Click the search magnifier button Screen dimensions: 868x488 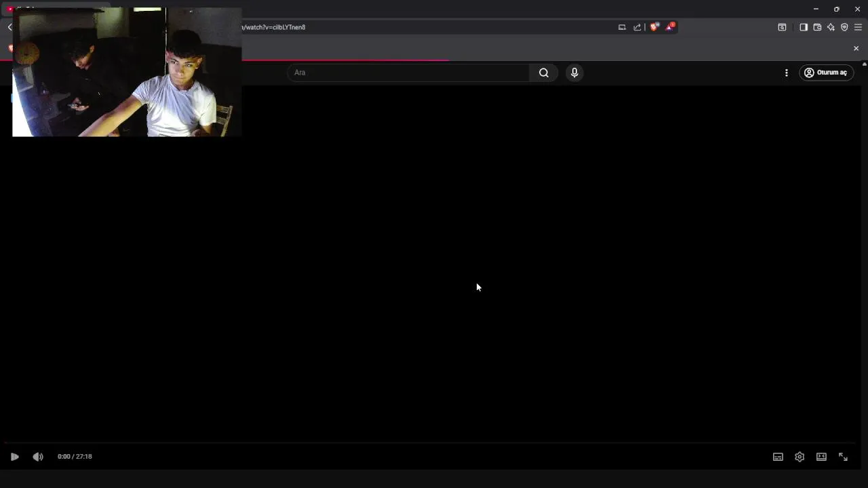pyautogui.click(x=544, y=73)
